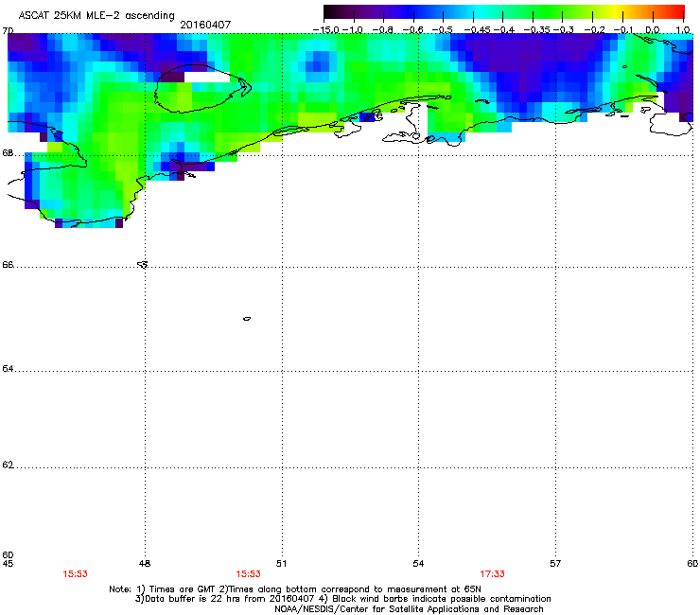Screen dimensions: 700x615
Task: Click the red time stamp 17:33
Action: (493, 574)
